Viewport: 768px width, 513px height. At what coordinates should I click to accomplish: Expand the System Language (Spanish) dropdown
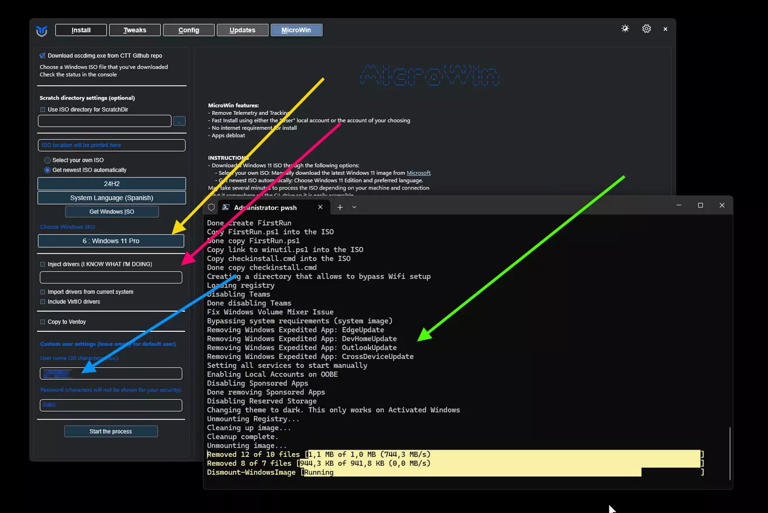(111, 198)
